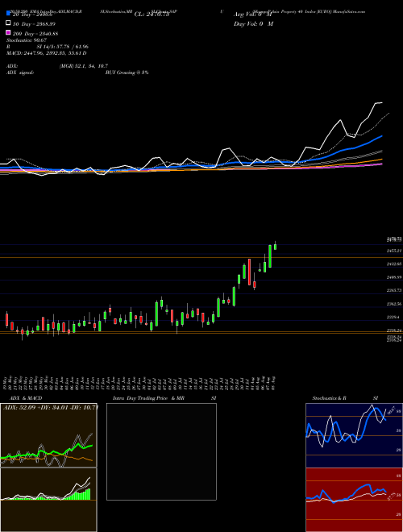403x532 pixels.
Task: Click the empty intraday trading price chart box
Action: [x=161, y=451]
